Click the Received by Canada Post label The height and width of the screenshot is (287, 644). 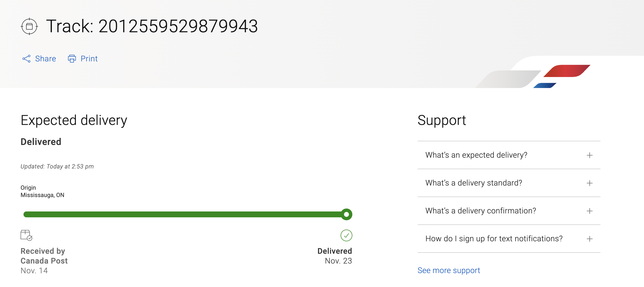44,256
